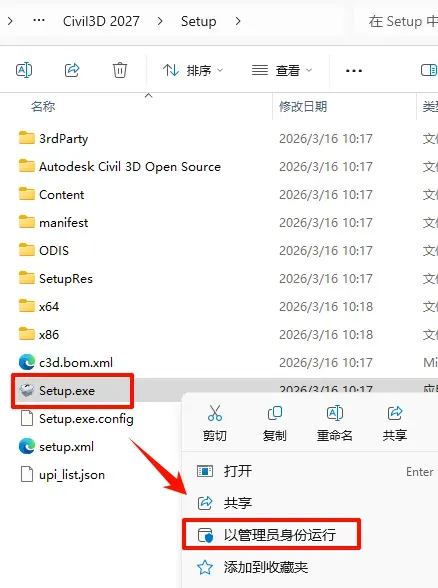Viewport: 438px width, 588px height.
Task: Click the delete trash icon in the toolbar
Action: tap(120, 70)
